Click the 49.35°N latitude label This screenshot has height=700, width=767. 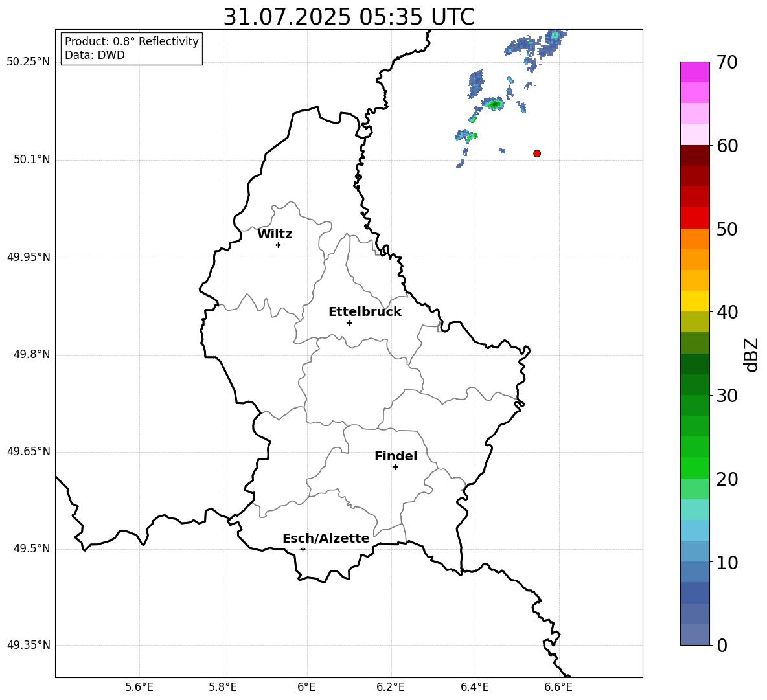[x=29, y=645]
